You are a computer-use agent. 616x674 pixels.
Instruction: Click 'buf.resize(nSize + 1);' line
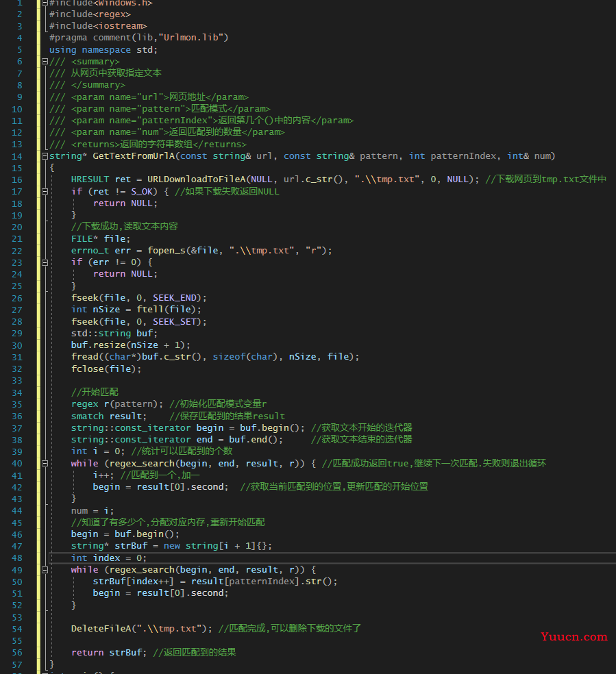tap(131, 345)
